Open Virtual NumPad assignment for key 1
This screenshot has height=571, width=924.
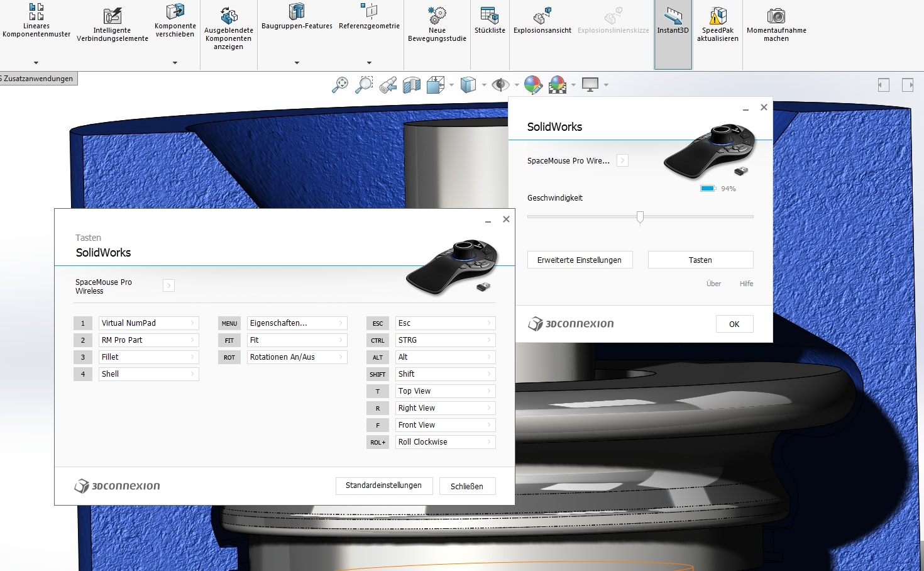149,323
